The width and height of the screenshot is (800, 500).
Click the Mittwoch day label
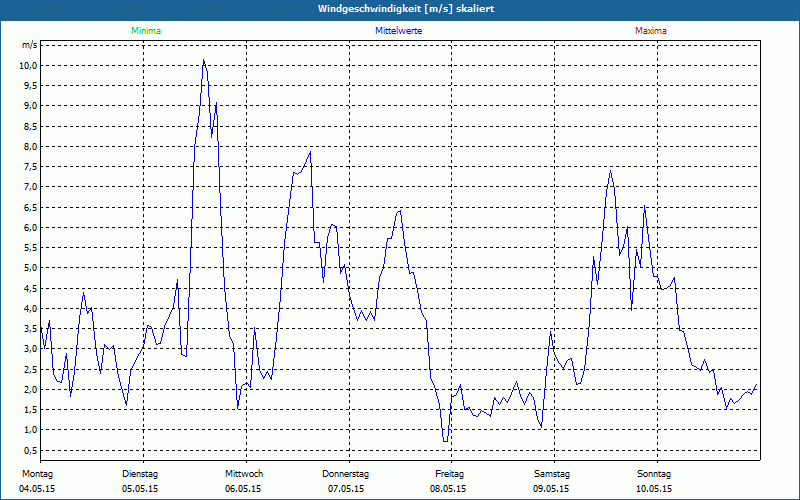click(244, 474)
